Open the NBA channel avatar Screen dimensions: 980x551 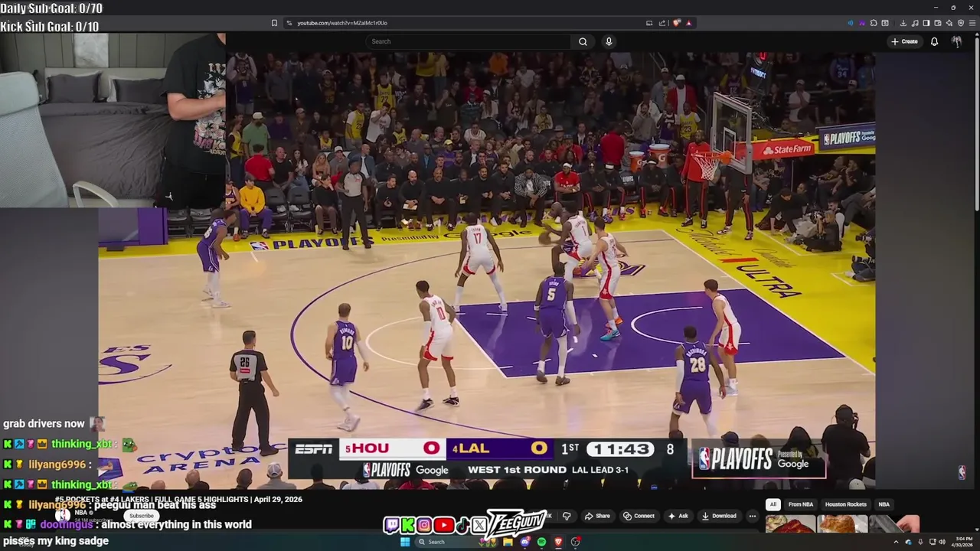point(63,516)
